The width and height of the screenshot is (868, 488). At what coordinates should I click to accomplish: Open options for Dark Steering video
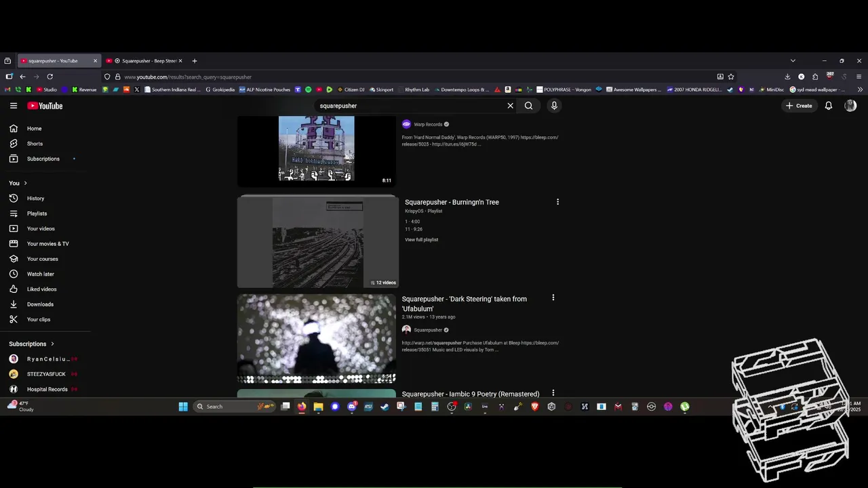tap(553, 298)
